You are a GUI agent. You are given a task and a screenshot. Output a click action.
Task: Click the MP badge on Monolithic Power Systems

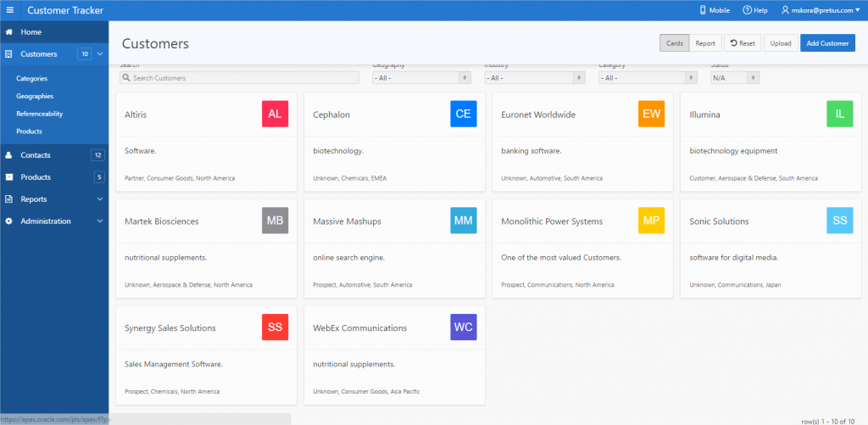(x=652, y=221)
